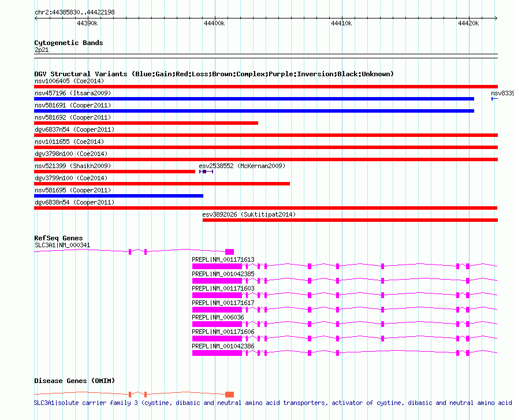Click the gene model under PREPL|NM_001171613

tap(345, 266)
